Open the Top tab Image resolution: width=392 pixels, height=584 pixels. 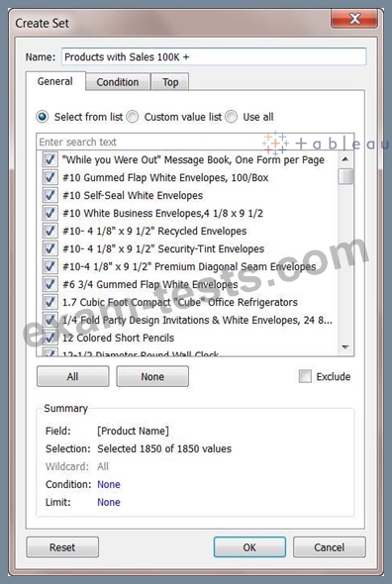point(170,82)
